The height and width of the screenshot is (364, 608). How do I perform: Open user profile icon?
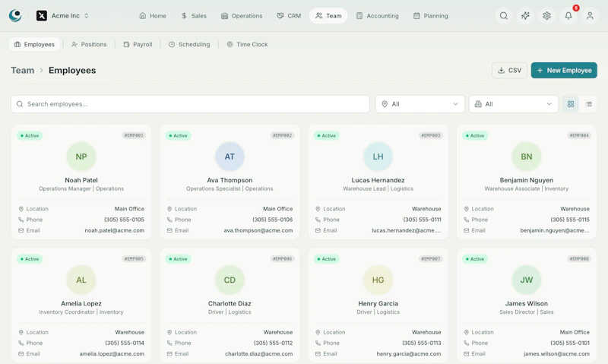[x=590, y=16]
